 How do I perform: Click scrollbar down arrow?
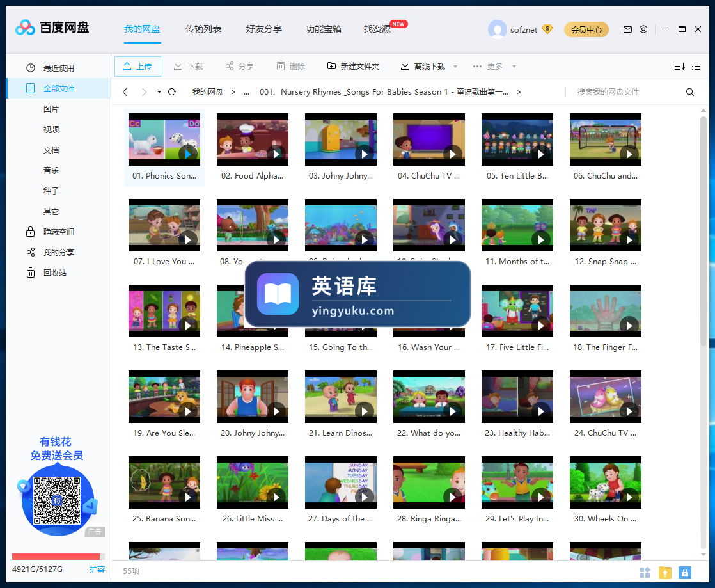(x=703, y=555)
